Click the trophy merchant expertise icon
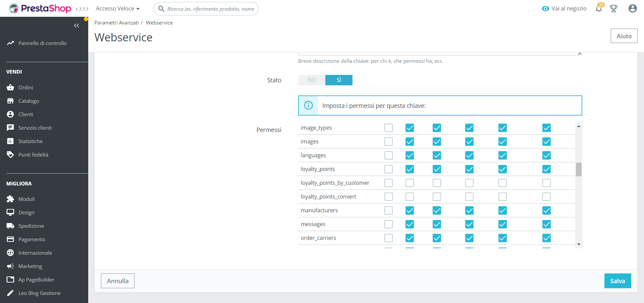This screenshot has height=303, width=644. 613,8
